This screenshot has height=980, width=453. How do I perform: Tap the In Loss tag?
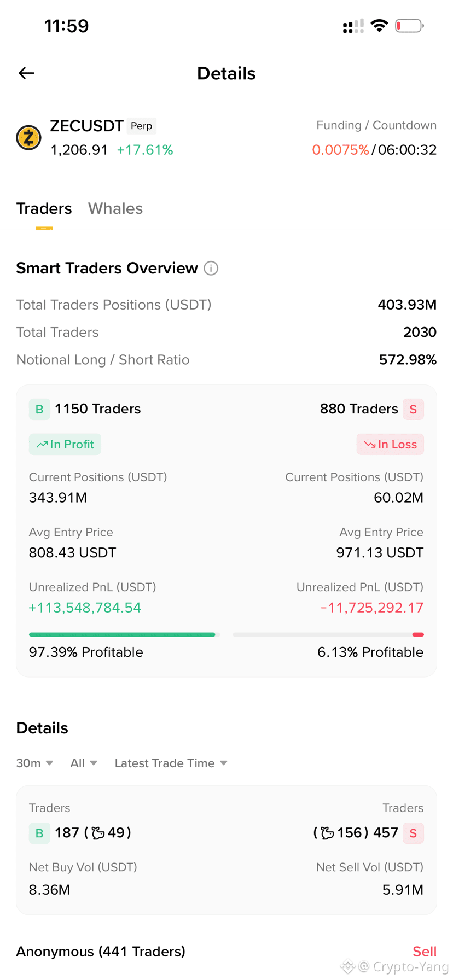point(390,444)
